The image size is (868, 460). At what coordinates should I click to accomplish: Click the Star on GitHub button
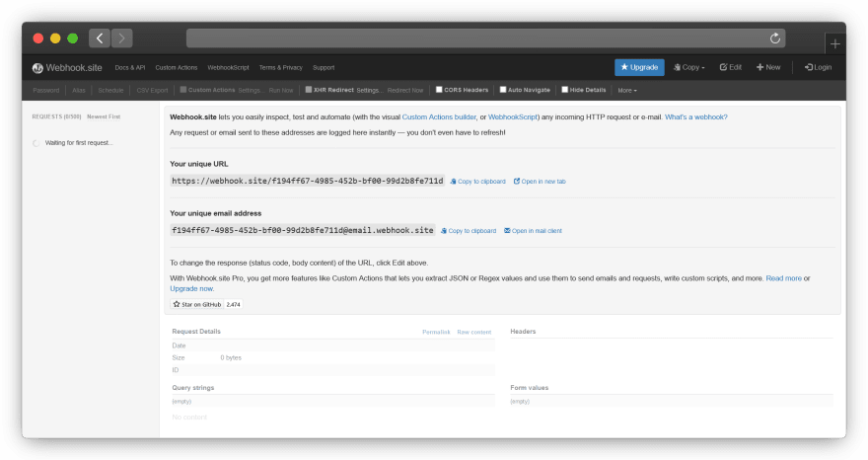tap(196, 304)
